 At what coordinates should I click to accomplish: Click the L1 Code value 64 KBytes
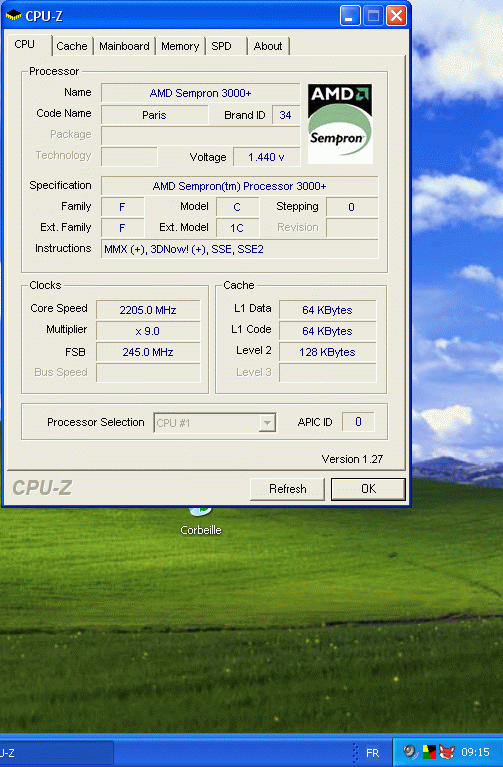click(x=328, y=331)
